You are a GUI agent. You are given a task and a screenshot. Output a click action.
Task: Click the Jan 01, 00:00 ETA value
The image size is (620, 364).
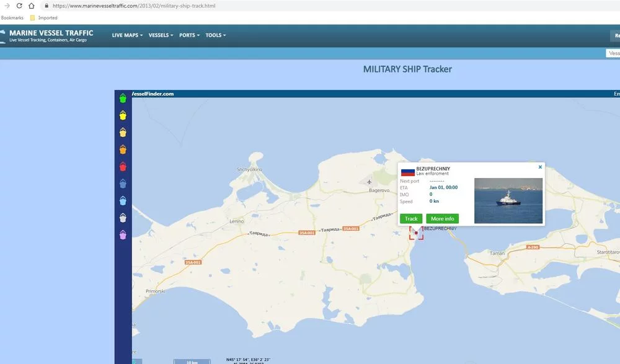[444, 187]
